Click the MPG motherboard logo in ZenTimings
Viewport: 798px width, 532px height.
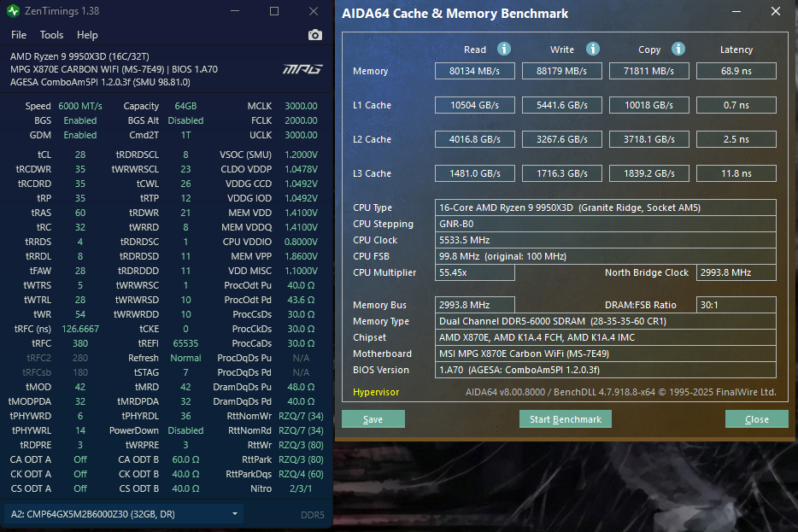tap(302, 69)
